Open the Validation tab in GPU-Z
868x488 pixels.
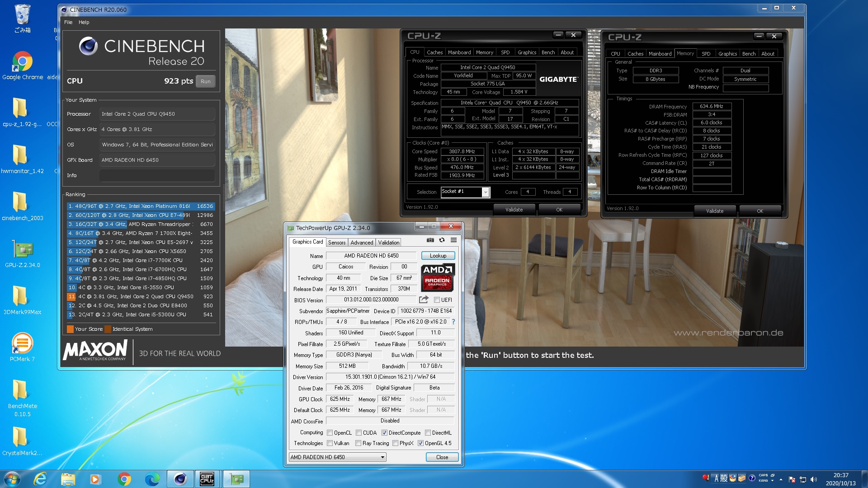pos(389,243)
